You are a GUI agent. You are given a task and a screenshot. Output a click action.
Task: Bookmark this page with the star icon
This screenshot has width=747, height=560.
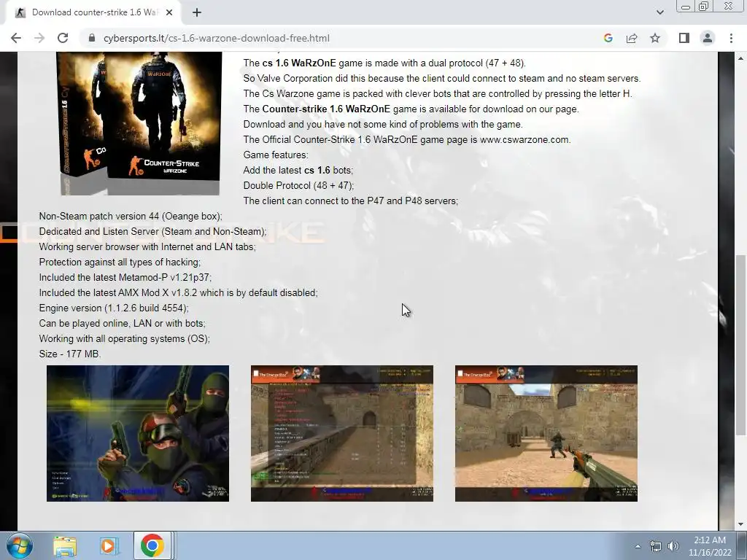tap(655, 38)
